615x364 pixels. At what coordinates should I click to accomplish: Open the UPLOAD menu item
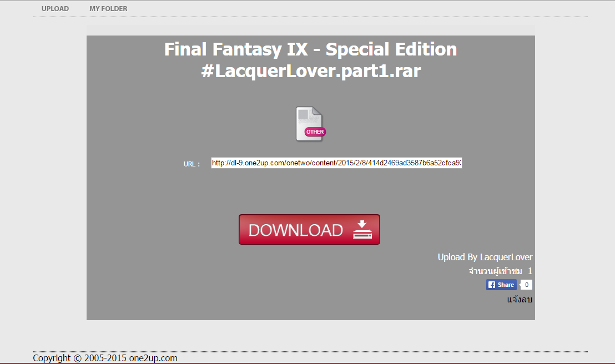pos(56,9)
